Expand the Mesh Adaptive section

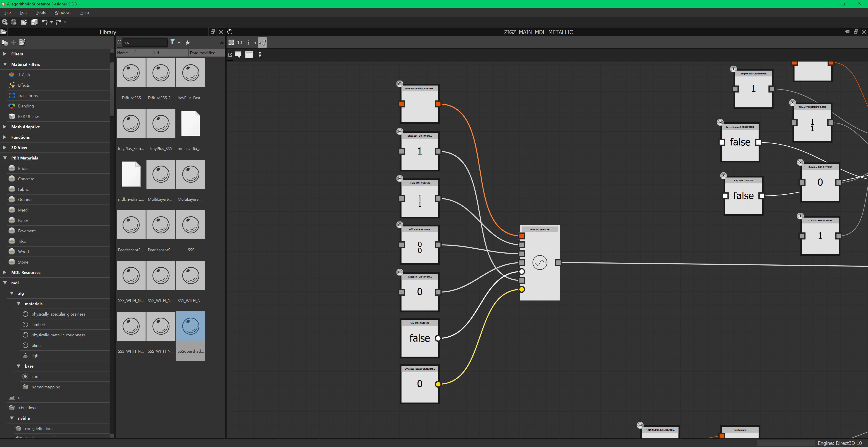click(5, 127)
